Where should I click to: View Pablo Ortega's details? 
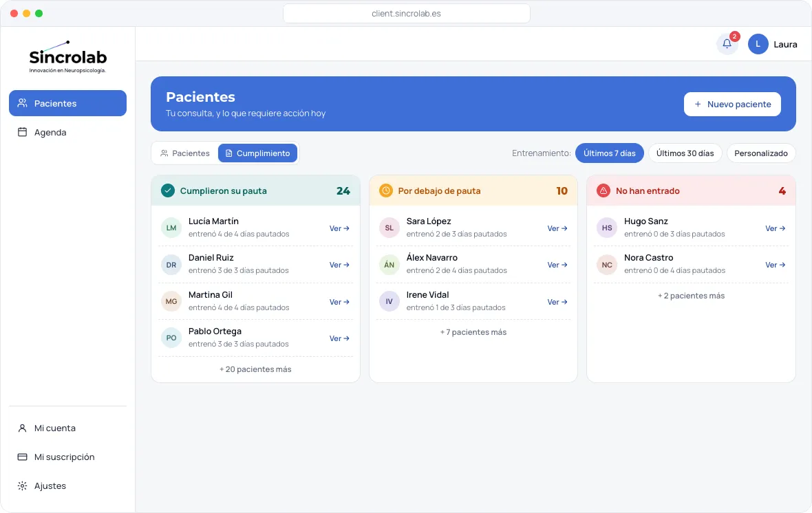340,338
